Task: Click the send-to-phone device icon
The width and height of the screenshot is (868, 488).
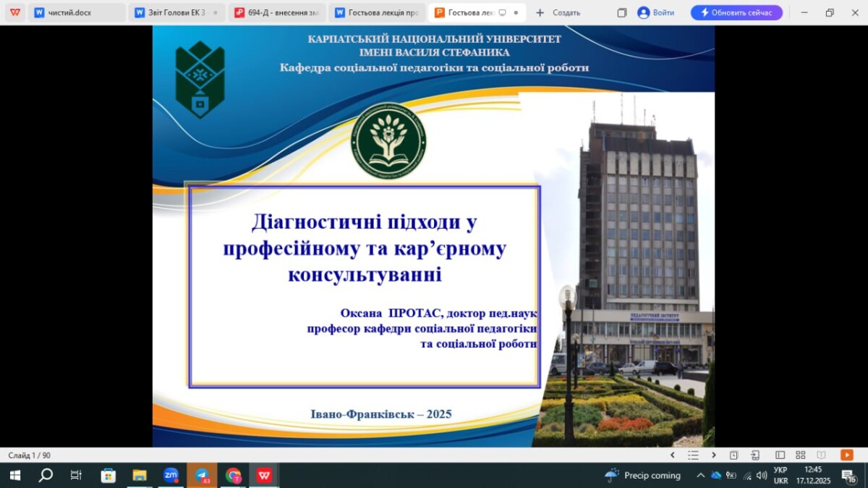Action: pyautogui.click(x=755, y=455)
